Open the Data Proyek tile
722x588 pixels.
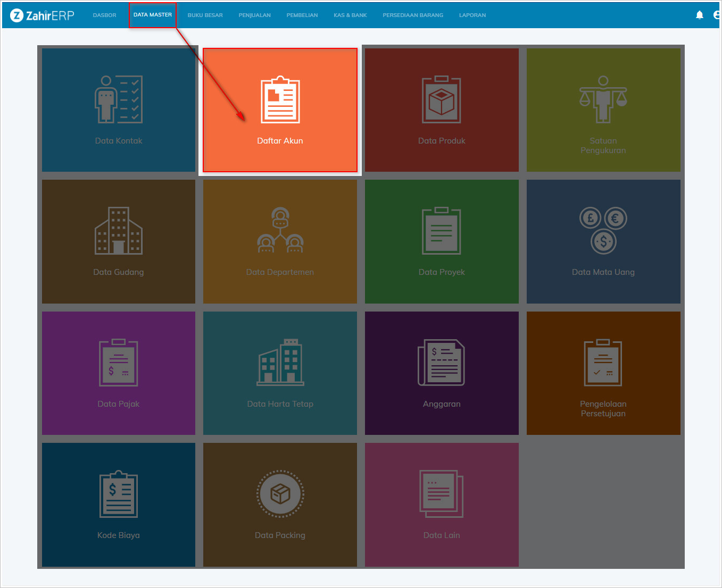(x=442, y=241)
